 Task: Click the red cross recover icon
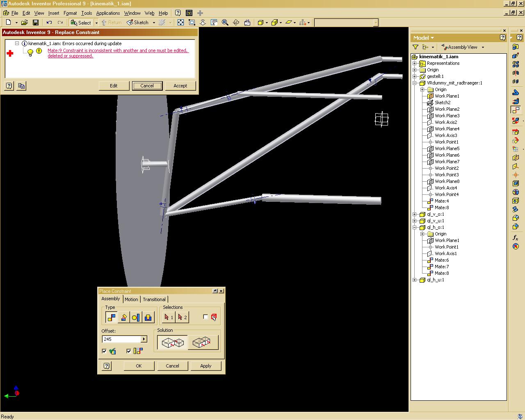(x=10, y=53)
